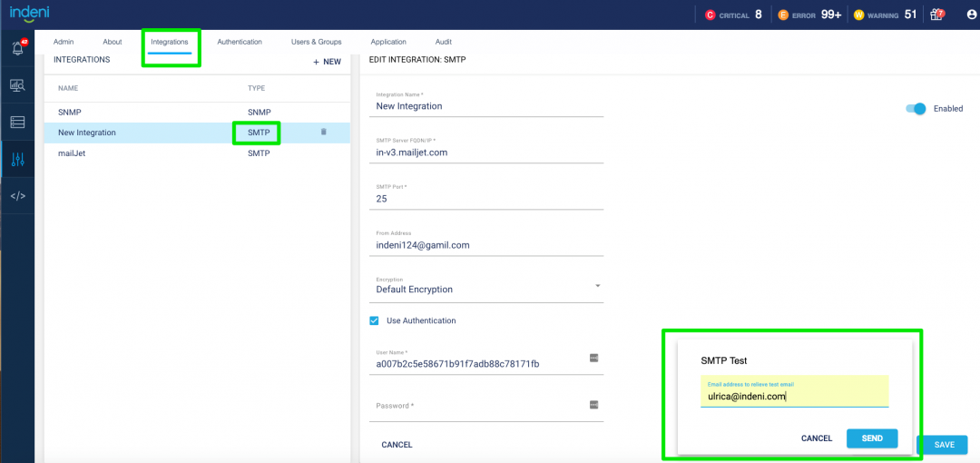980x463 pixels.
Task: Open the gift notifications icon
Action: 937,15
